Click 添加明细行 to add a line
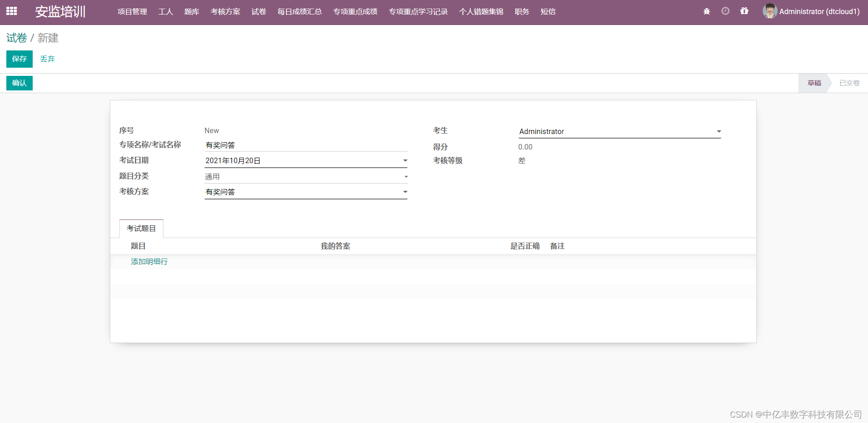The width and height of the screenshot is (868, 423). (149, 261)
